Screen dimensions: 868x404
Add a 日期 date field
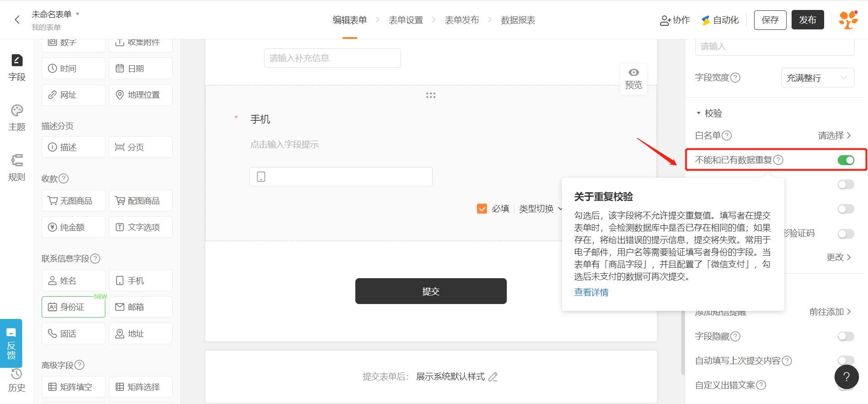(x=141, y=68)
